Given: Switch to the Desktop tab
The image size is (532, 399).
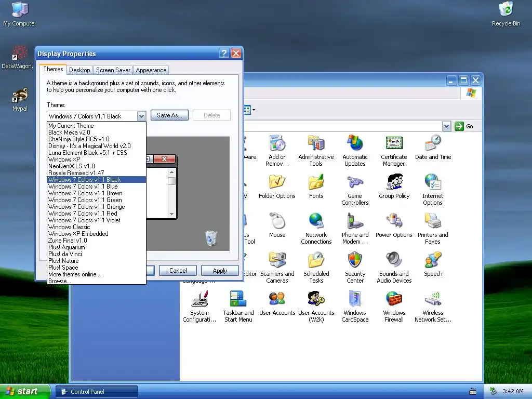Looking at the screenshot, I should 79,70.
